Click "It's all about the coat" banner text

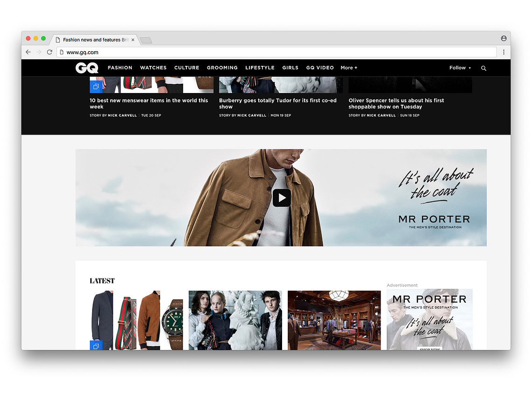436,185
